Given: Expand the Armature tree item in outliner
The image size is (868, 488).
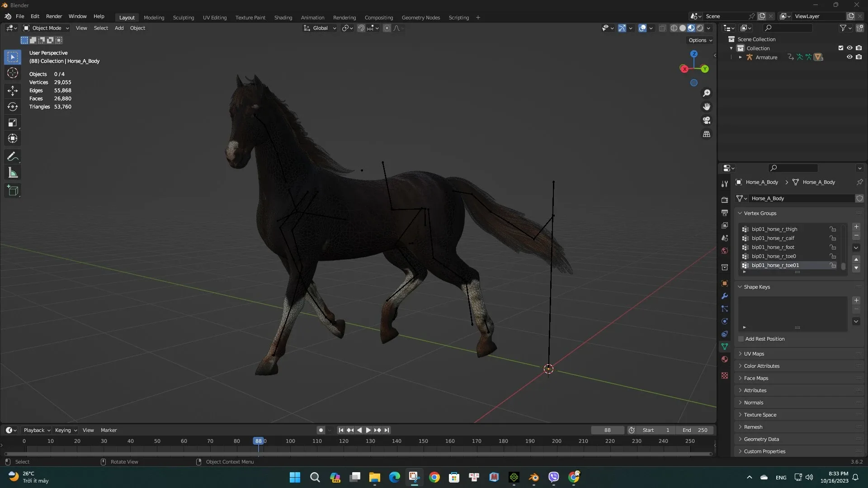Looking at the screenshot, I should [x=740, y=57].
